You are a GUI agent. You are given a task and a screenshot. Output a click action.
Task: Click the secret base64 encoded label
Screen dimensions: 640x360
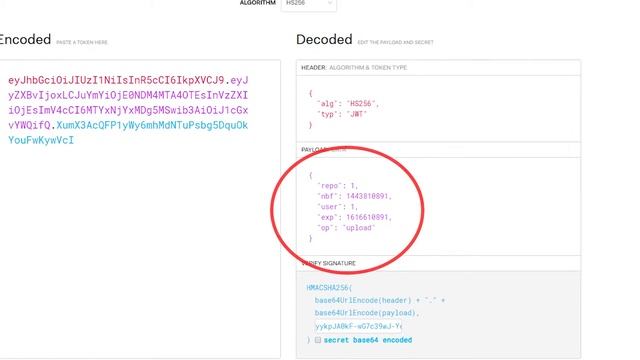tap(368, 340)
